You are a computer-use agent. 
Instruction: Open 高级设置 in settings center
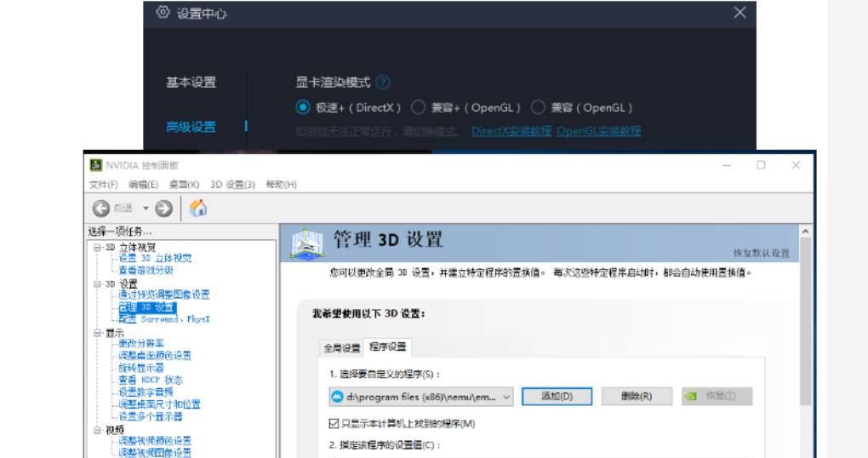[x=191, y=127]
